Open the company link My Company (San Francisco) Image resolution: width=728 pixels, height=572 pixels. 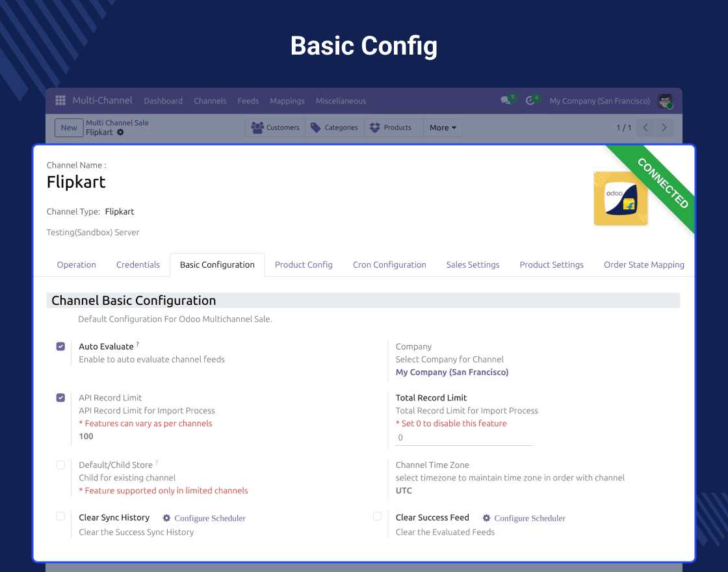pyautogui.click(x=452, y=372)
